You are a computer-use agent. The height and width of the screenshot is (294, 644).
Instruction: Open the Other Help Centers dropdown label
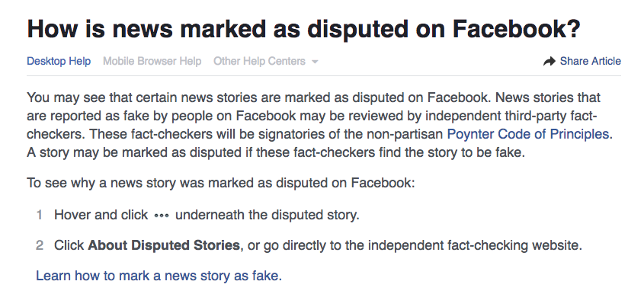point(259,61)
